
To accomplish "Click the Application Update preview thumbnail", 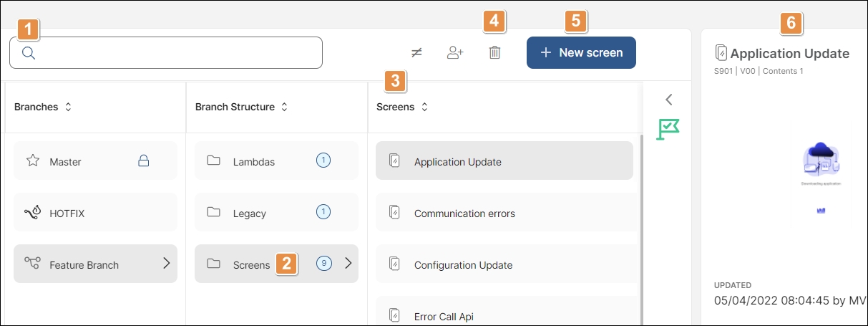I will point(821,178).
